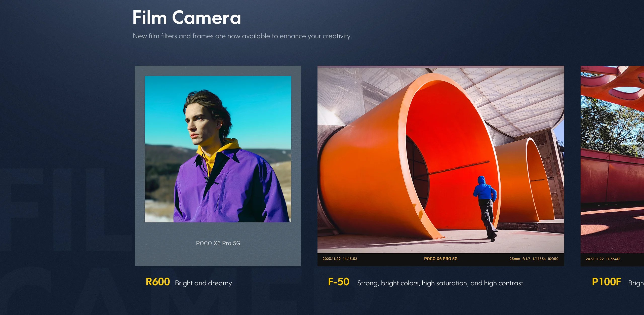The height and width of the screenshot is (315, 644).
Task: Click the 'F-50' filter name
Action: point(339,282)
